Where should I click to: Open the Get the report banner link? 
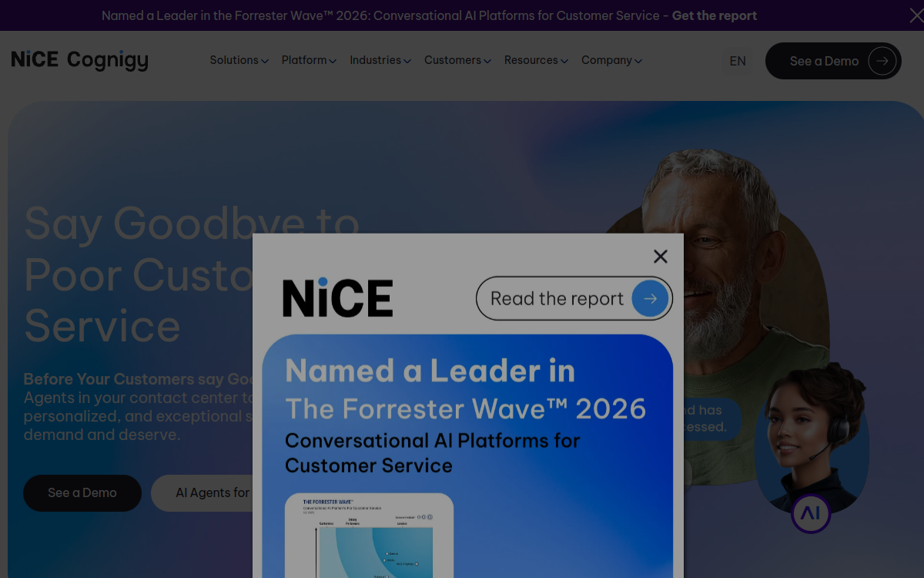pos(715,15)
